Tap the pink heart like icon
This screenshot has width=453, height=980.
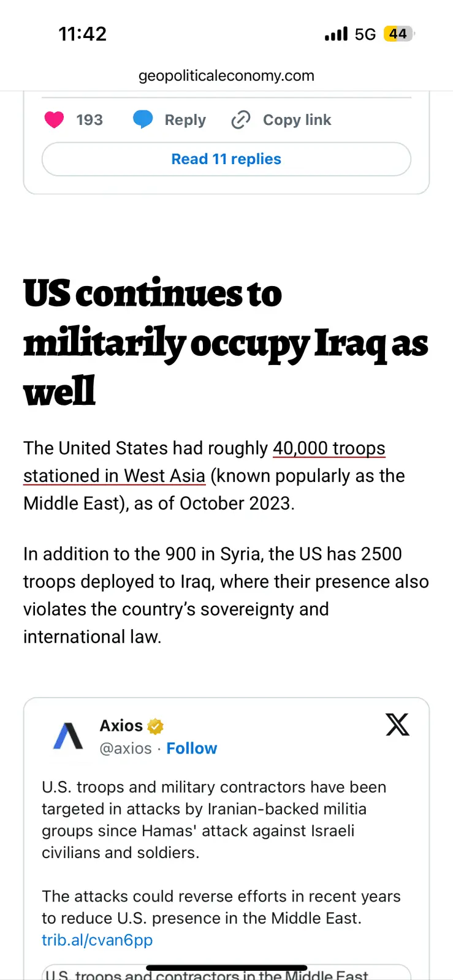54,120
